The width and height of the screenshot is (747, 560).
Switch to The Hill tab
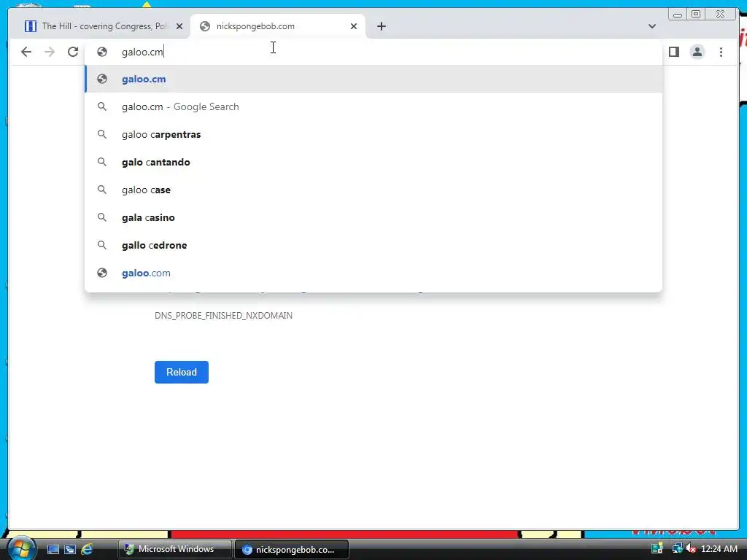click(x=104, y=26)
